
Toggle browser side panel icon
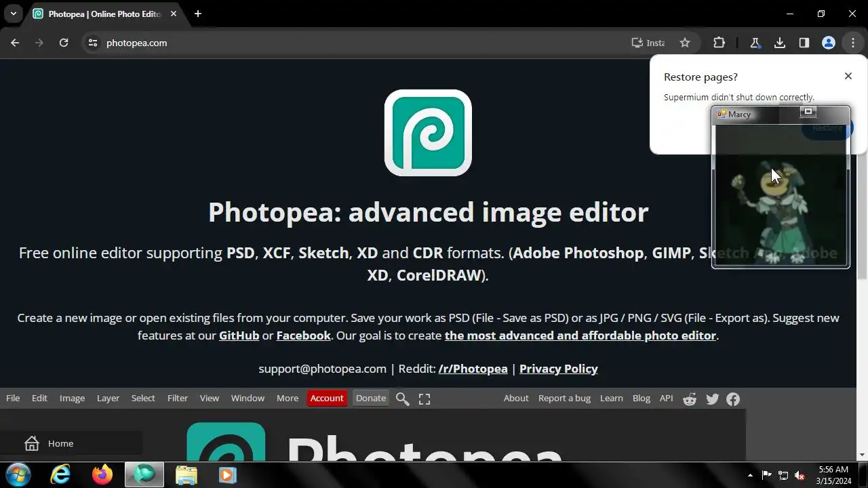[804, 43]
